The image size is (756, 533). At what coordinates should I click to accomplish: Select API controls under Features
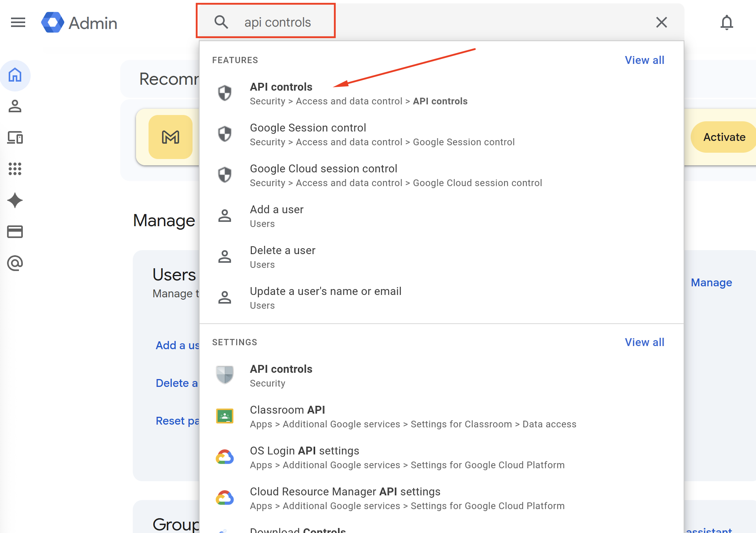[x=441, y=93]
